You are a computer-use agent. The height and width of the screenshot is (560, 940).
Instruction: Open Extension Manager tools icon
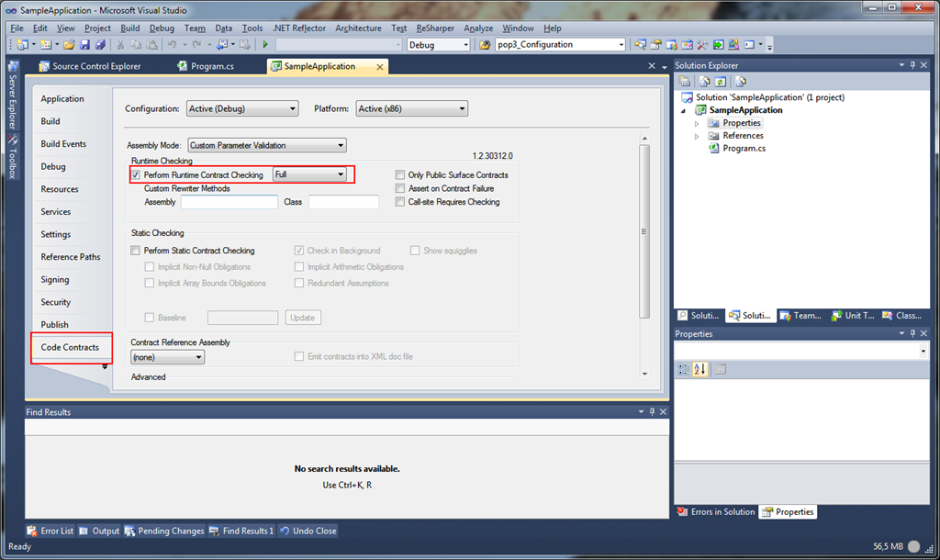702,45
